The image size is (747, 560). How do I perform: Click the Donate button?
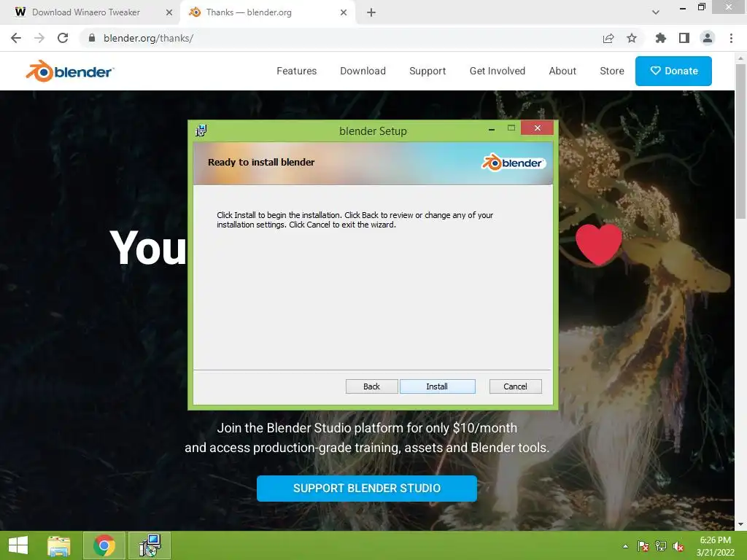click(673, 71)
